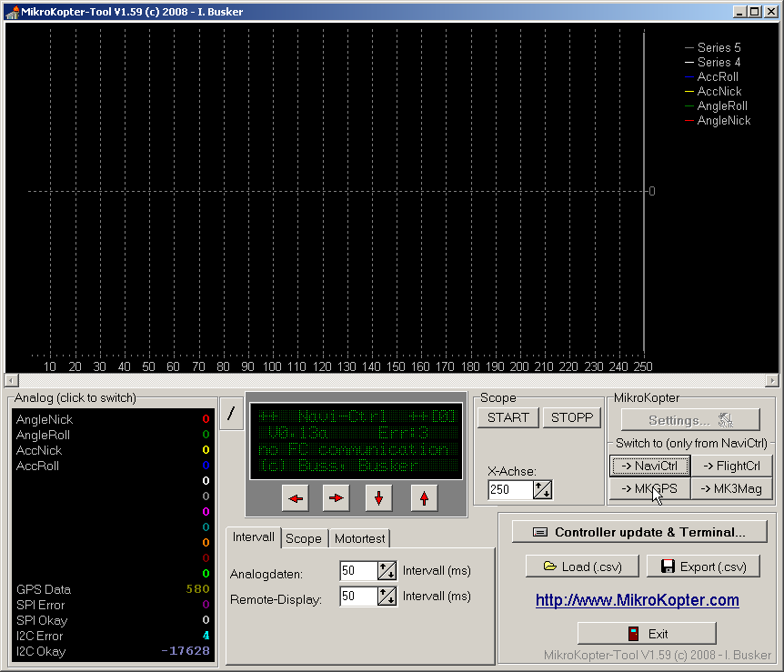Adjust the Analogdaten interval spinner
Screen dimensions: 784x672
click(x=387, y=571)
